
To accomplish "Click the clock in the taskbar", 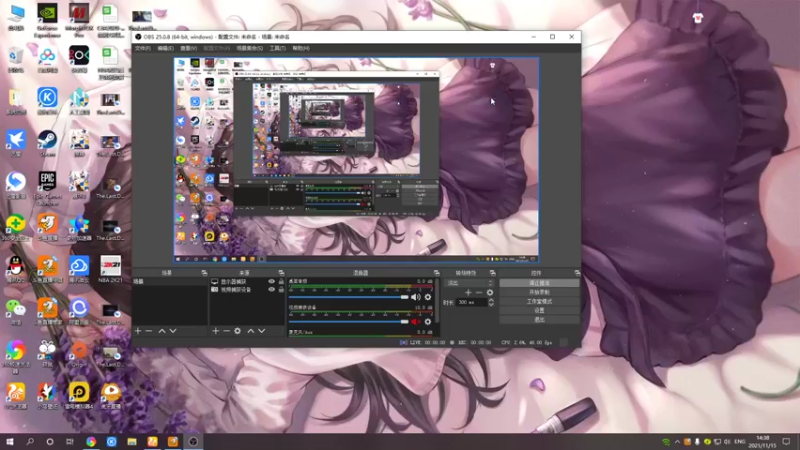I will (x=763, y=442).
